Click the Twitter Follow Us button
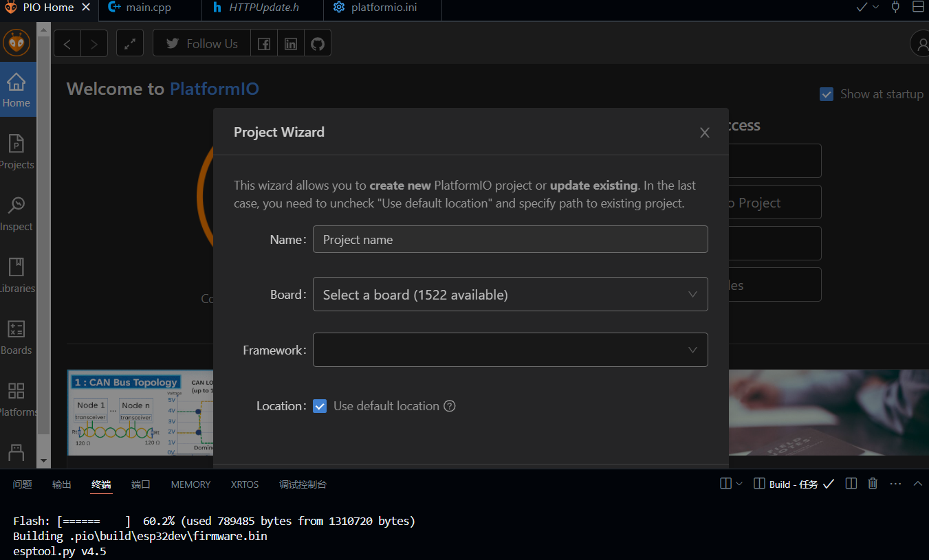 201,43
